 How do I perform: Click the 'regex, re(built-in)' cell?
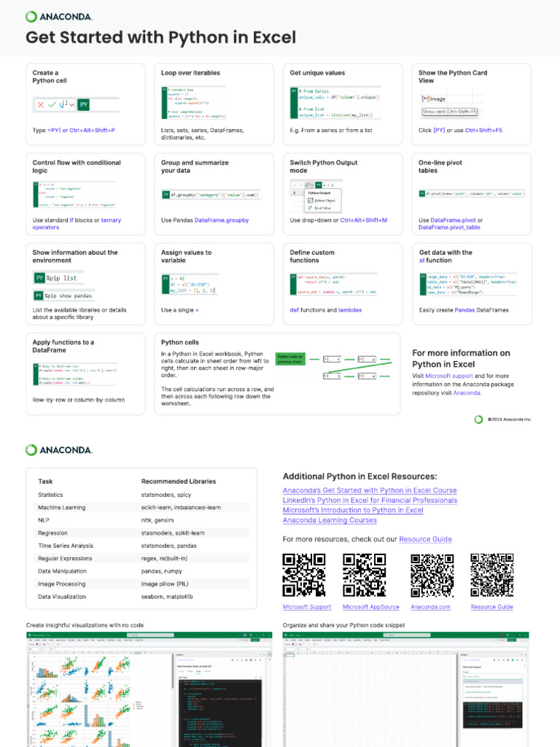pos(164,558)
